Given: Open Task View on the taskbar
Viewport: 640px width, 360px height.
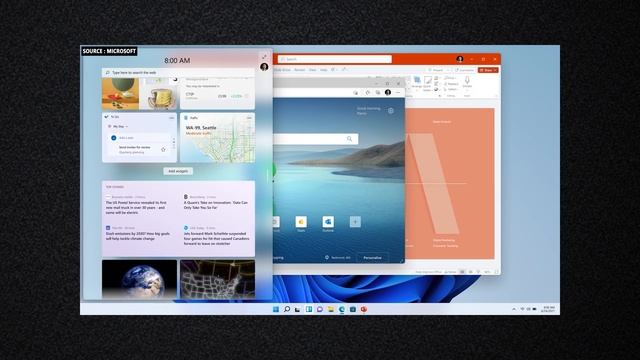Looking at the screenshot, I should [x=298, y=309].
